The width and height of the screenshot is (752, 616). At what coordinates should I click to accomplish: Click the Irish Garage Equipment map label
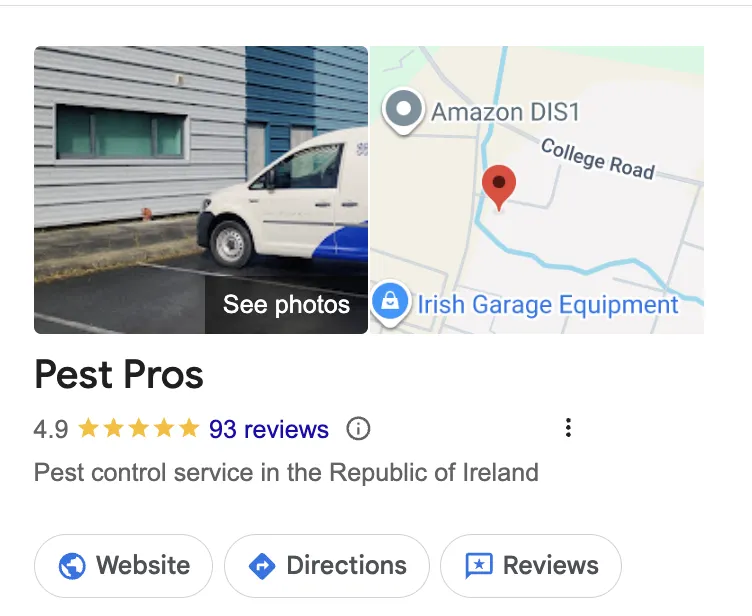[x=548, y=305]
